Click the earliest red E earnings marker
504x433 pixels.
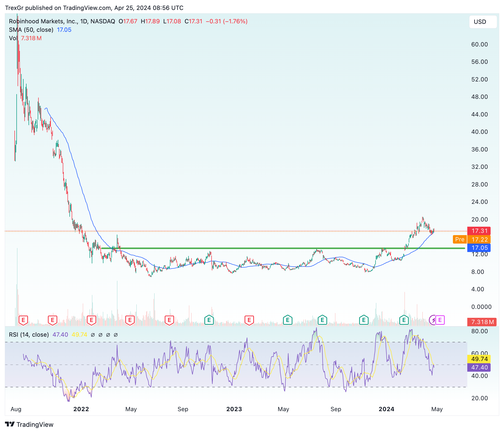(x=23, y=320)
